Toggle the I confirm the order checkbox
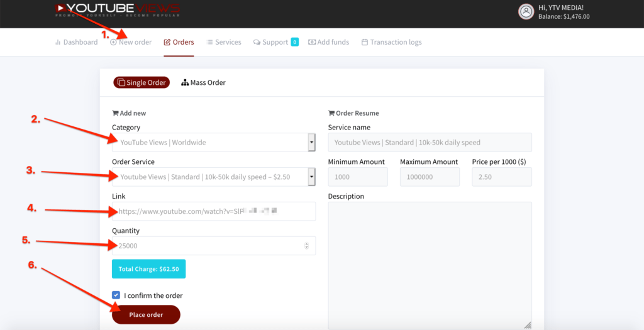This screenshot has height=330, width=644. (116, 295)
